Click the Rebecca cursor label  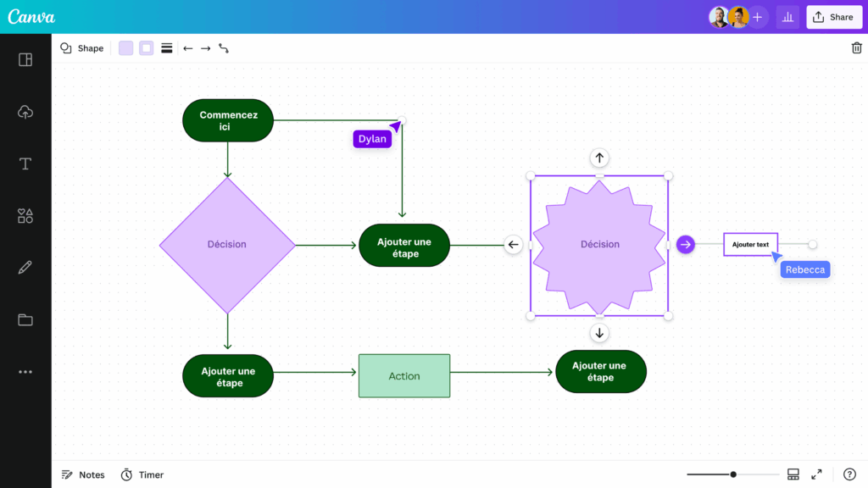tap(805, 270)
